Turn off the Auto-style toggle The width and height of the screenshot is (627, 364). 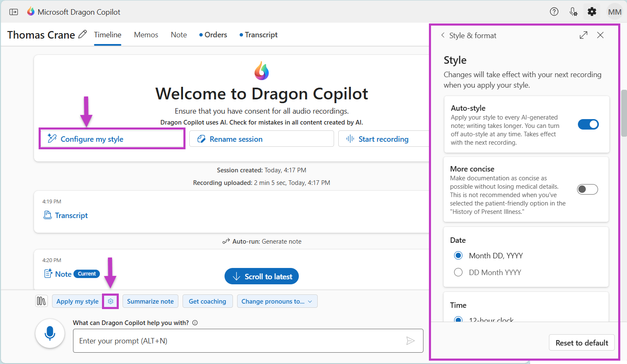click(588, 124)
